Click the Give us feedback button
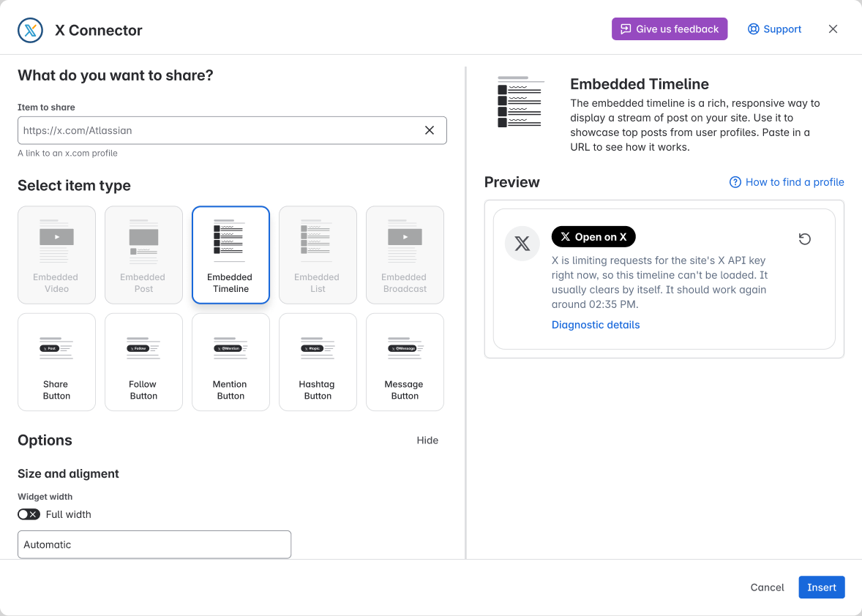Image resolution: width=862 pixels, height=616 pixels. point(669,29)
